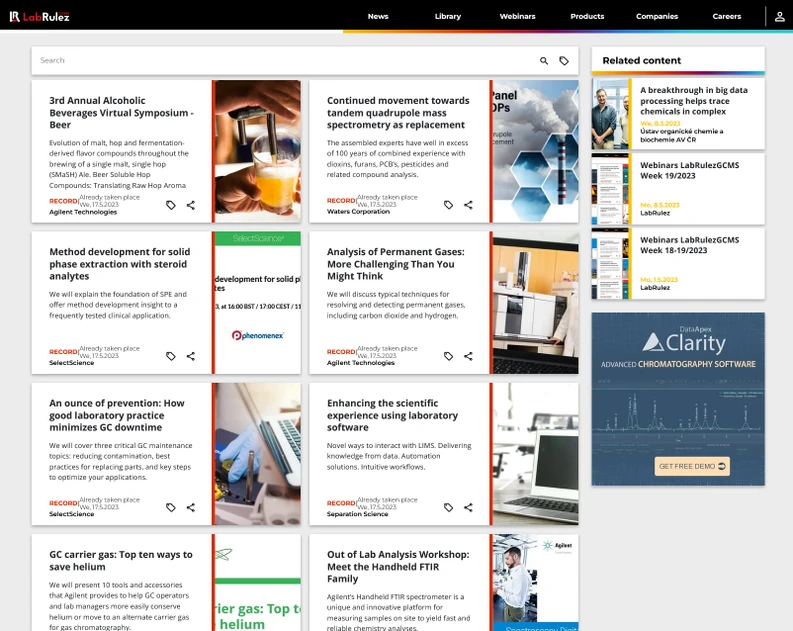This screenshot has width=793, height=631.
Task: Tag the laboratory software experience card
Action: 449,507
